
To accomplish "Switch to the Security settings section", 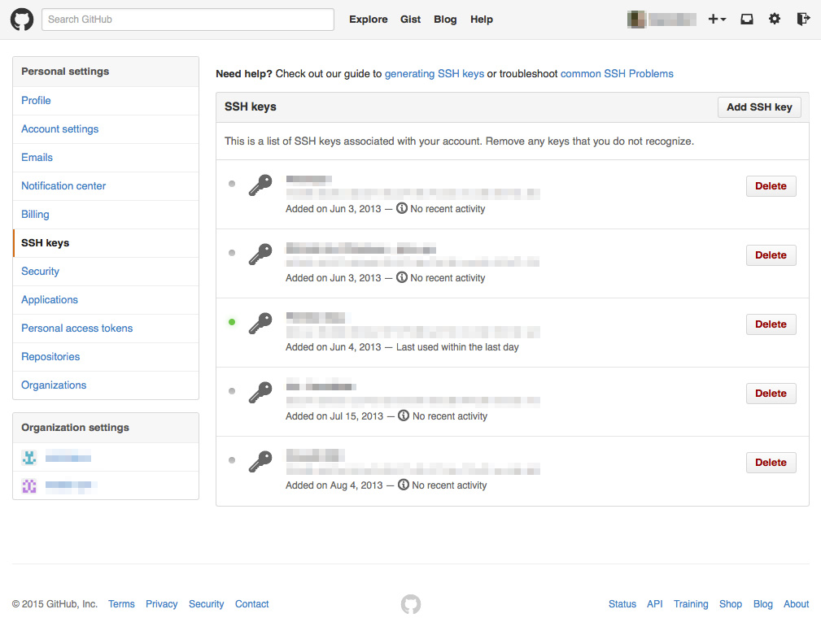I will point(40,271).
